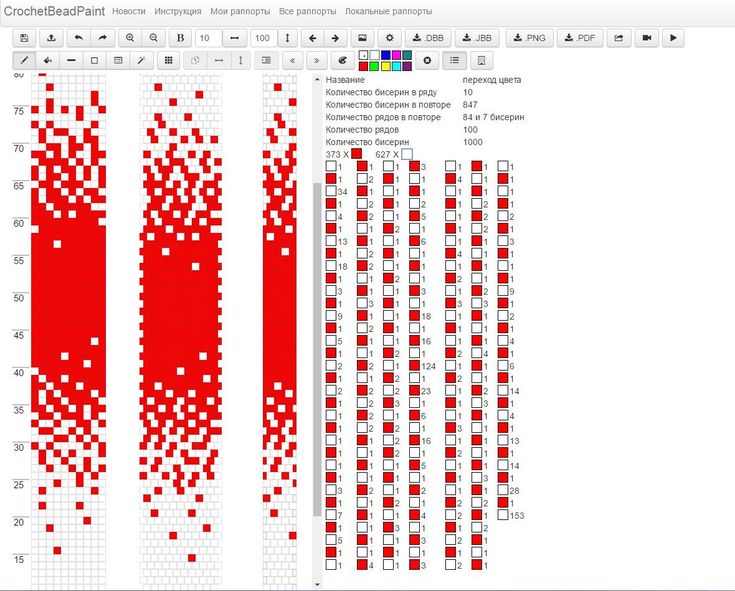The image size is (735, 591).
Task: Undo the last action
Action: 78,38
